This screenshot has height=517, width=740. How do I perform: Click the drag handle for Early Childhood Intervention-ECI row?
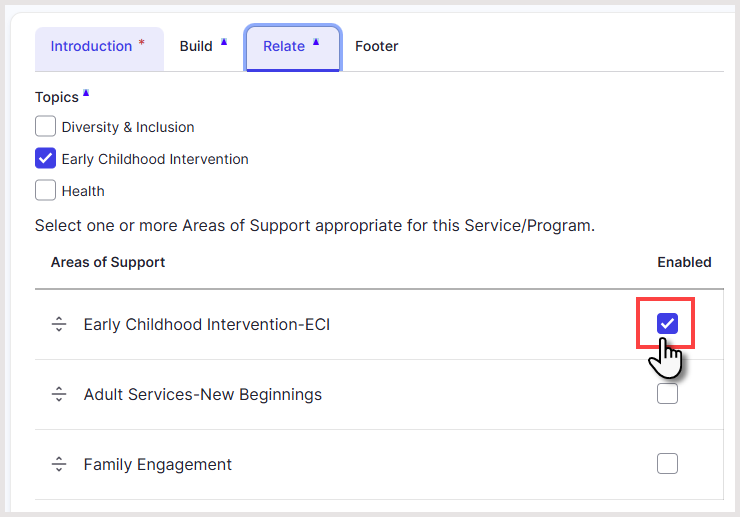(x=59, y=324)
